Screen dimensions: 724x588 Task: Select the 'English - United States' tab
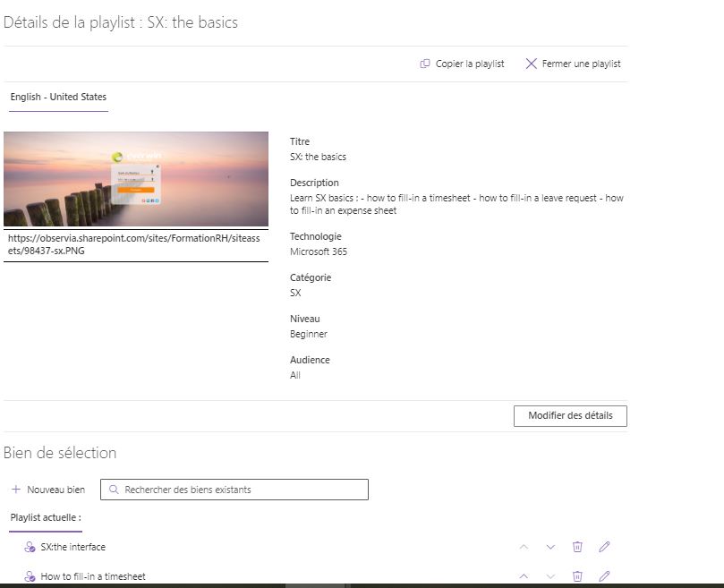click(57, 97)
